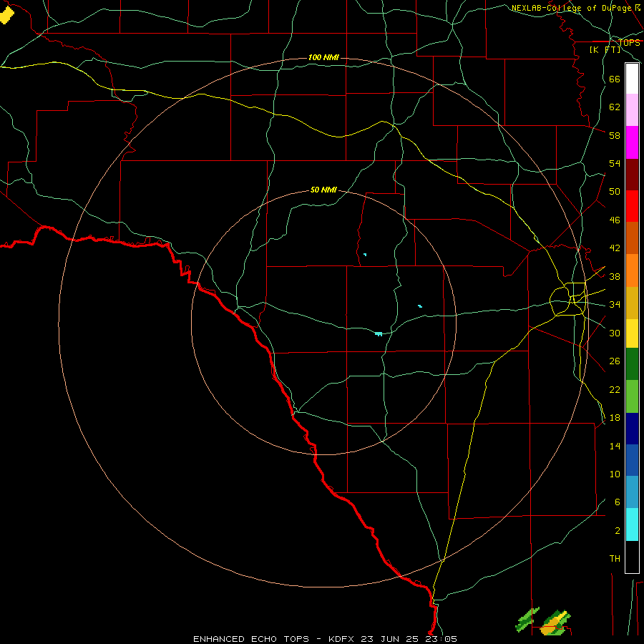Click the dark red 50 K FT swatch
Screen dimensions: 644x644
point(632,175)
